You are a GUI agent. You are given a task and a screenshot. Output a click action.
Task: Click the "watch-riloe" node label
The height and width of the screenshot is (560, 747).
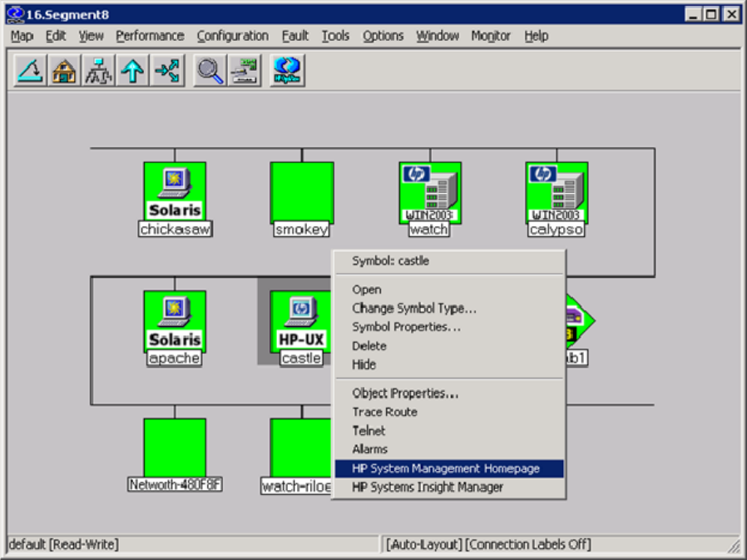[296, 486]
